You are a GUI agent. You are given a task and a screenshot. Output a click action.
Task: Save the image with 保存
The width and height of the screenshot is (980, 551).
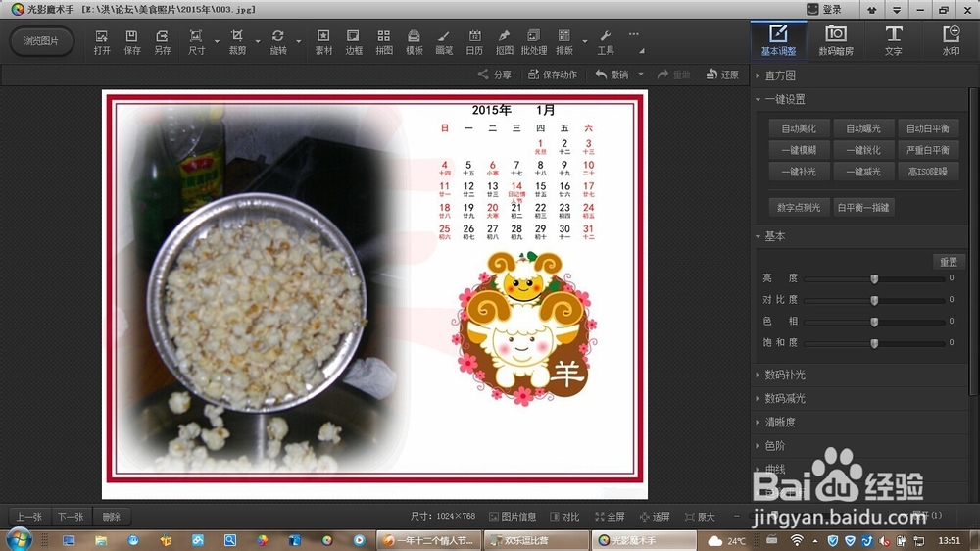132,42
